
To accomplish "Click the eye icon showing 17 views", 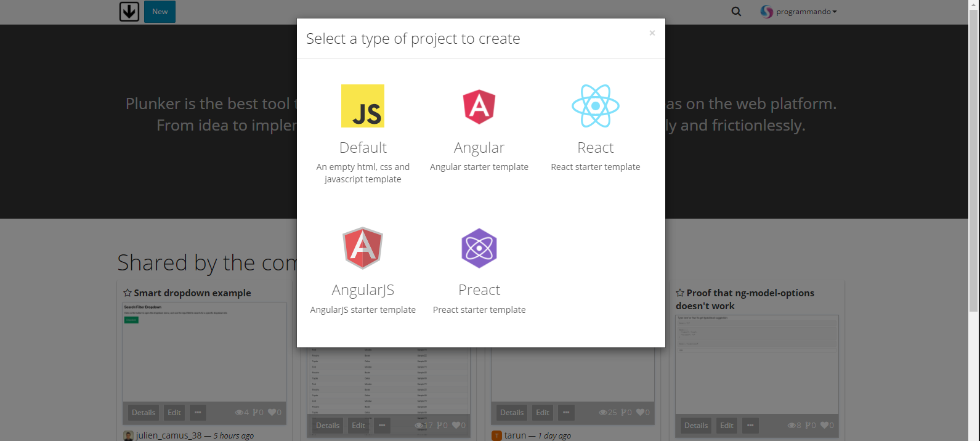I will pyautogui.click(x=419, y=426).
